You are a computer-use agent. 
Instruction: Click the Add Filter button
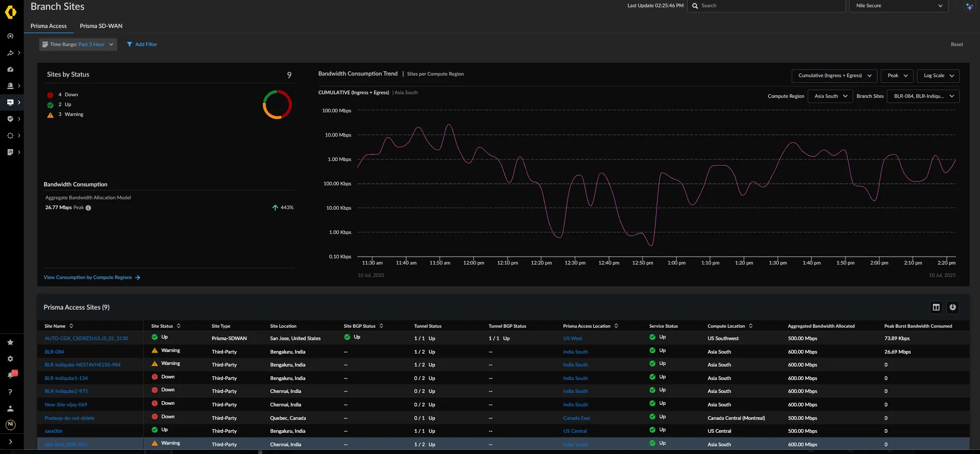(142, 45)
